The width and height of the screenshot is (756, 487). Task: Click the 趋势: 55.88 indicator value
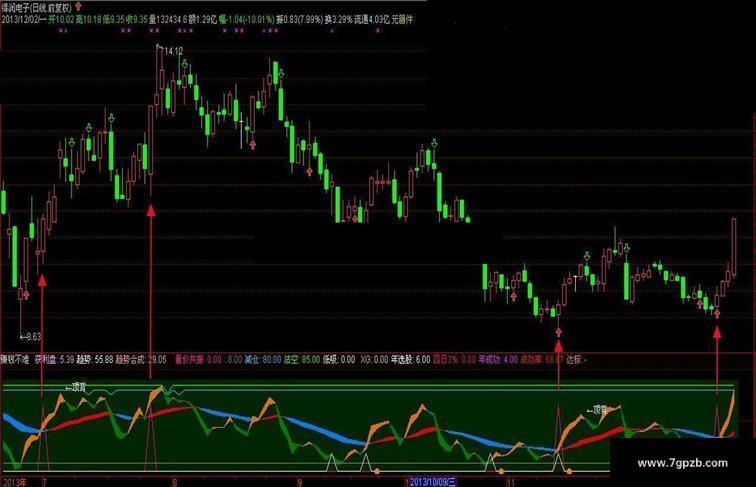point(95,359)
